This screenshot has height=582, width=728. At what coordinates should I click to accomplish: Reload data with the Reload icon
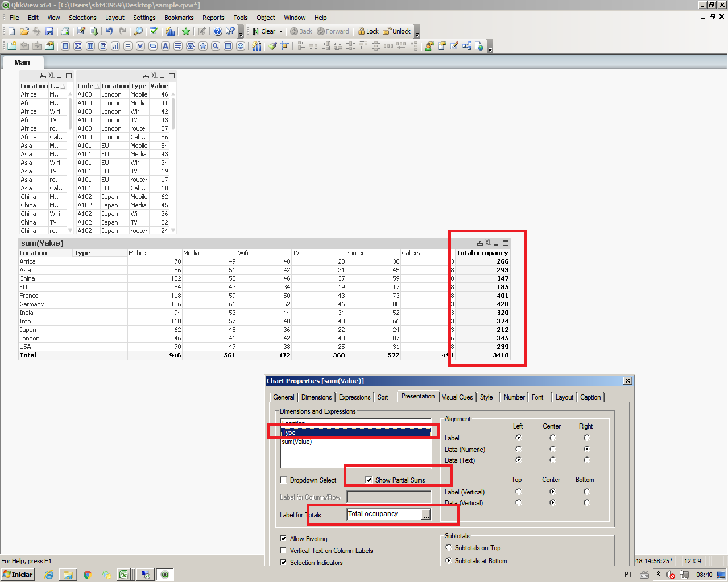click(94, 31)
